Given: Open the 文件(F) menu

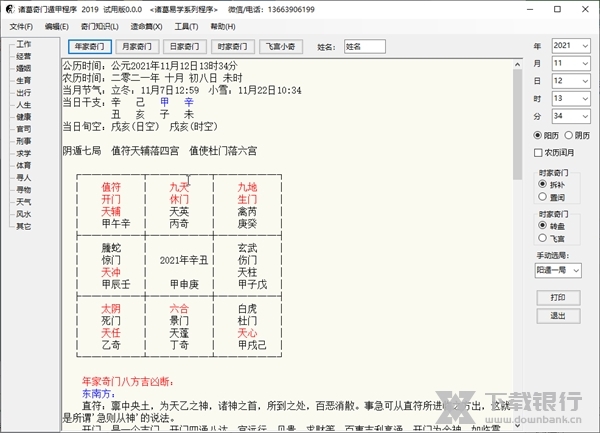Looking at the screenshot, I should [x=21, y=27].
